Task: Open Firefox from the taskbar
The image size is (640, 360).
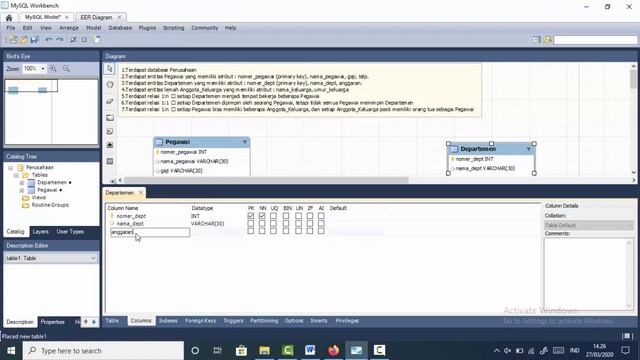Action: pos(333,350)
